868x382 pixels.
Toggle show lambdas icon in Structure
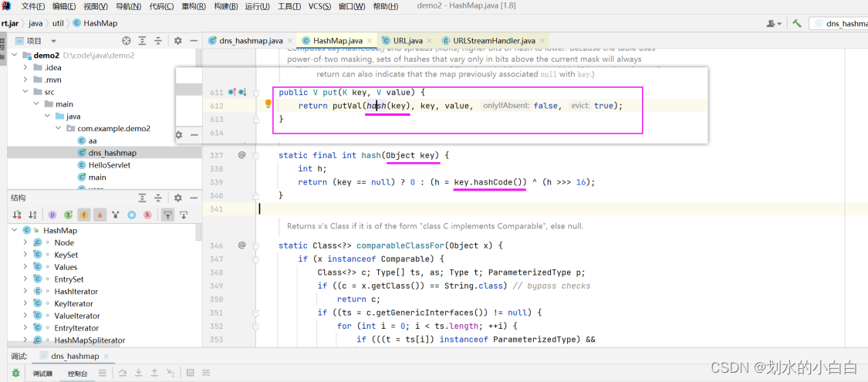[x=147, y=215]
